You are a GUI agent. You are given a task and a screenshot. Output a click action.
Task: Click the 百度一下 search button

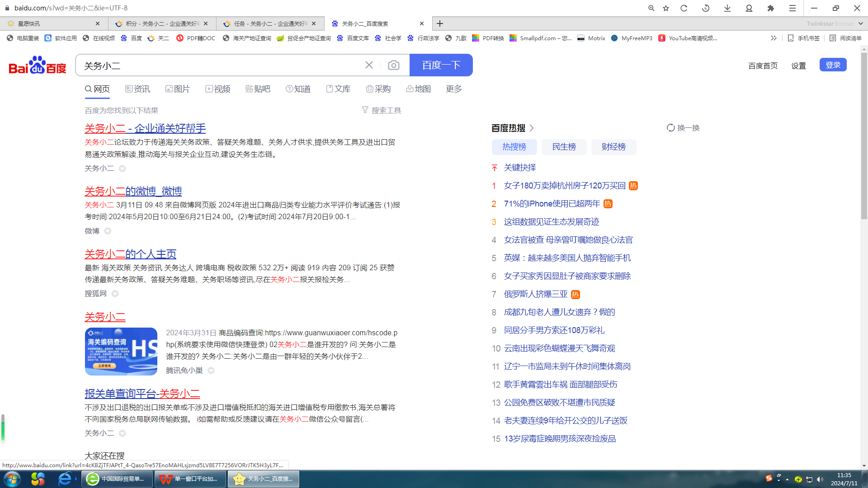click(x=441, y=65)
